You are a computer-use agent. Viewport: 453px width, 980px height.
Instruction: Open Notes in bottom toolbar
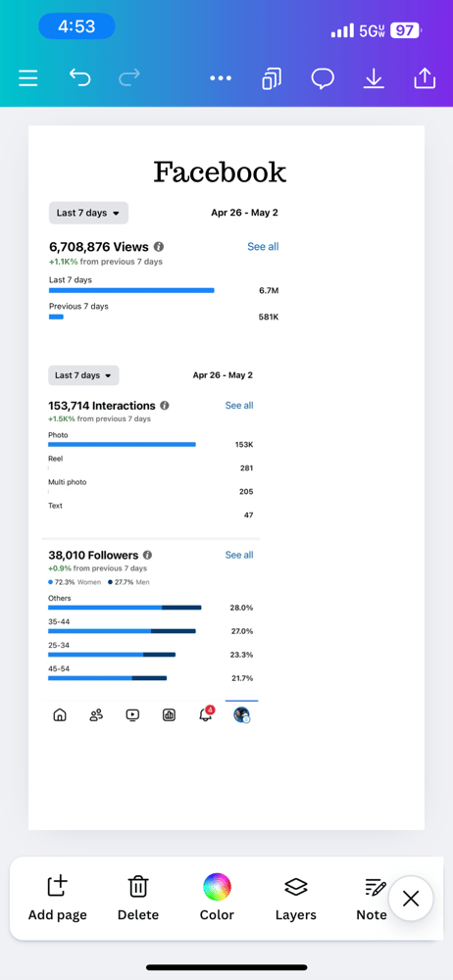(x=373, y=898)
